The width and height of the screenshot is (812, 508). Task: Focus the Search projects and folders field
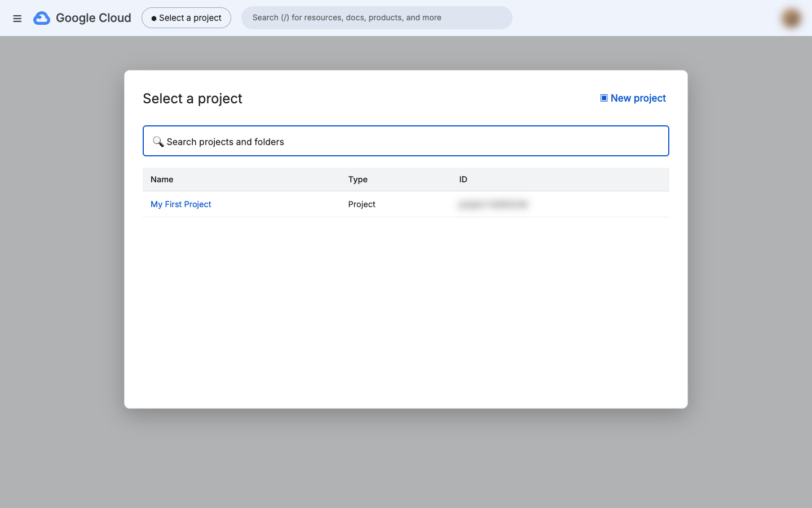pos(406,141)
